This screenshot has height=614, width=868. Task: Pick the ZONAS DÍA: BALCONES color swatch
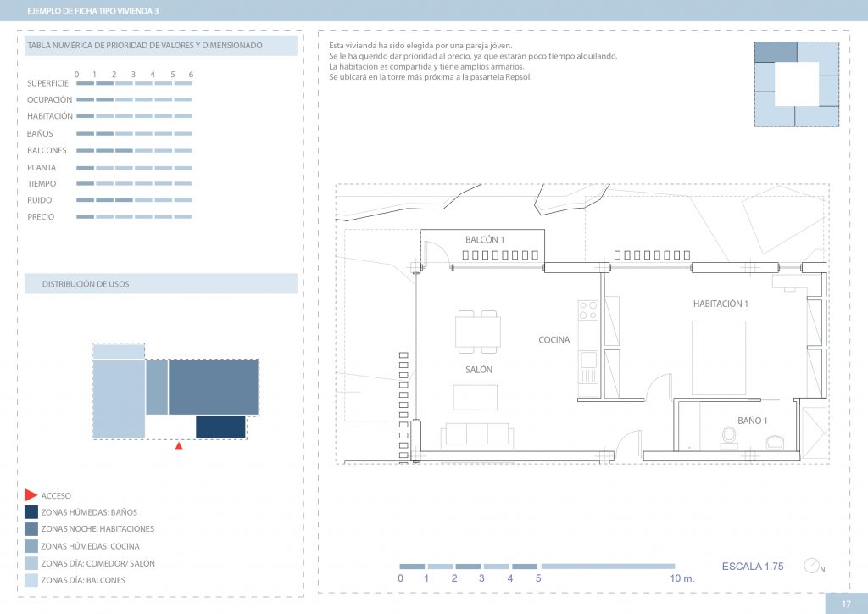pos(31,580)
